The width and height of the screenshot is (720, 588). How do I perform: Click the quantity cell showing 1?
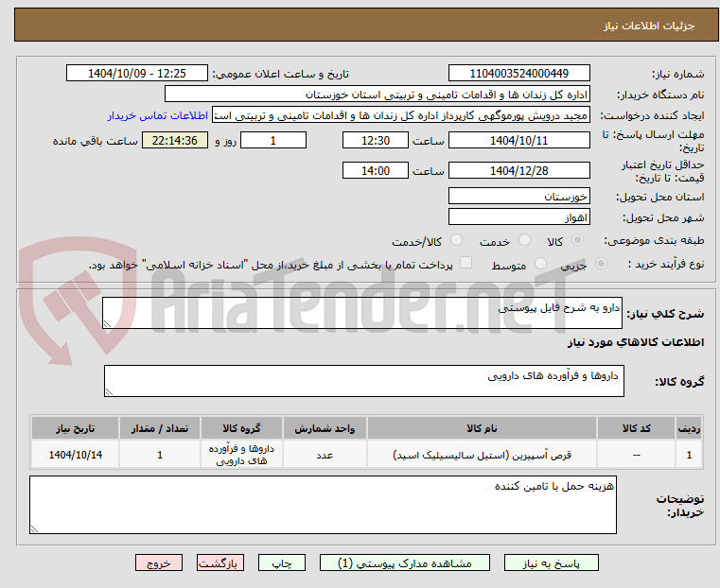tap(160, 455)
